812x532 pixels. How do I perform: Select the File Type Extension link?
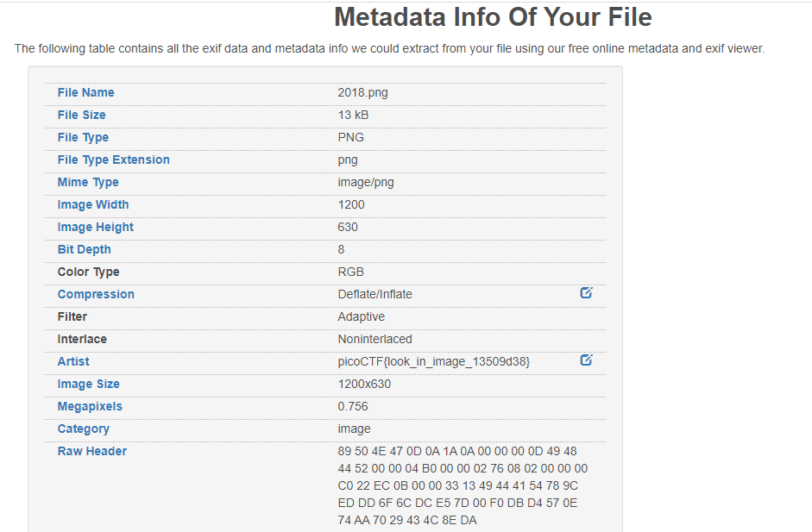tap(113, 160)
